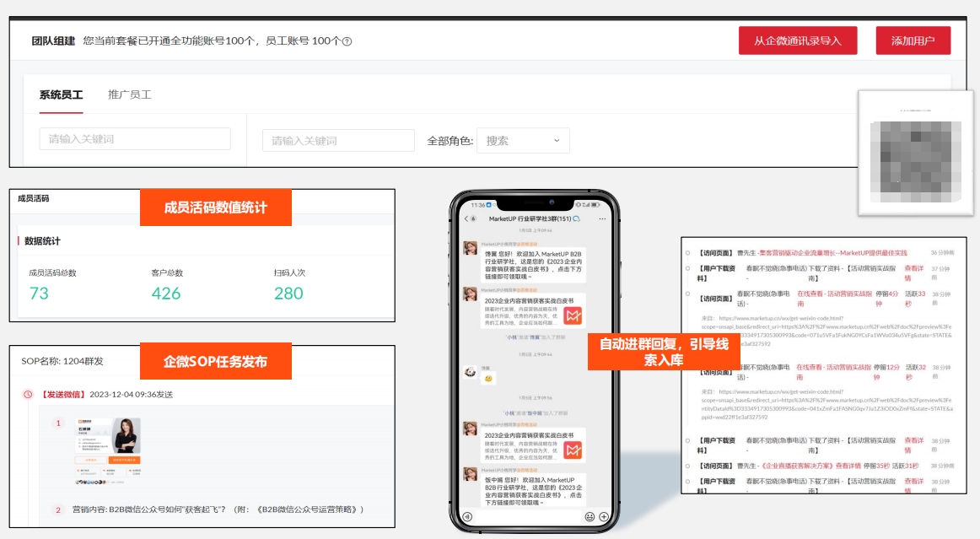Tap the 饿翼 您好 welcome message
Viewport: 980px width, 539px height.
[x=533, y=265]
